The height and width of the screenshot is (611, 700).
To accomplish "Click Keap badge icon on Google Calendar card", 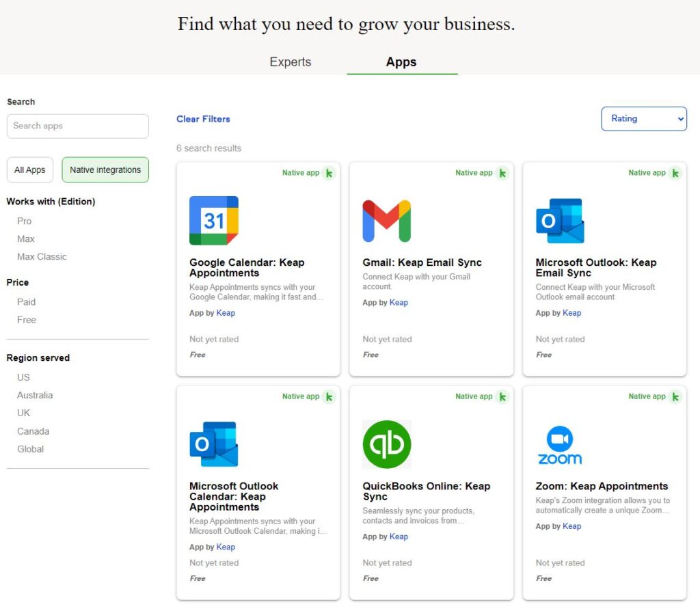I will click(329, 173).
